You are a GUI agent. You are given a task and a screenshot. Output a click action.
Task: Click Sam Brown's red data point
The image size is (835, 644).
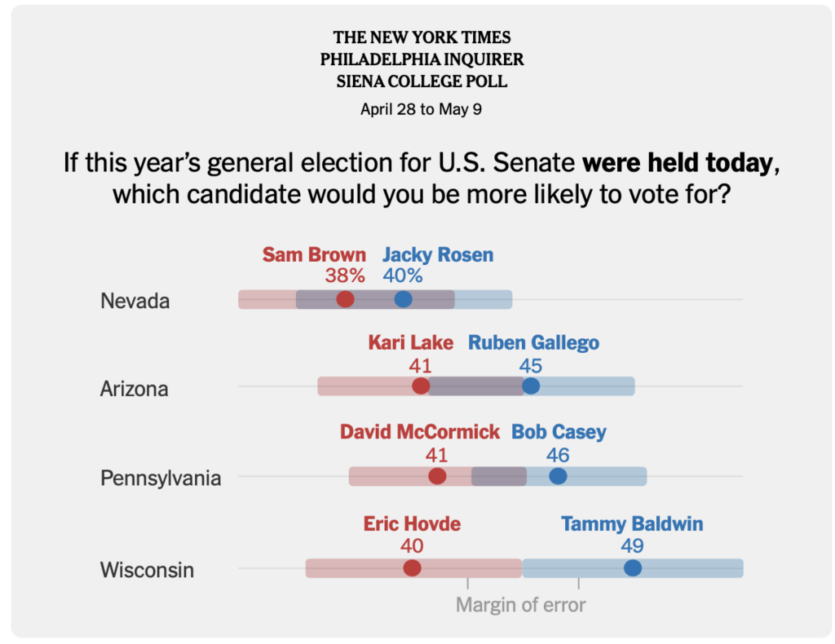pyautogui.click(x=345, y=299)
